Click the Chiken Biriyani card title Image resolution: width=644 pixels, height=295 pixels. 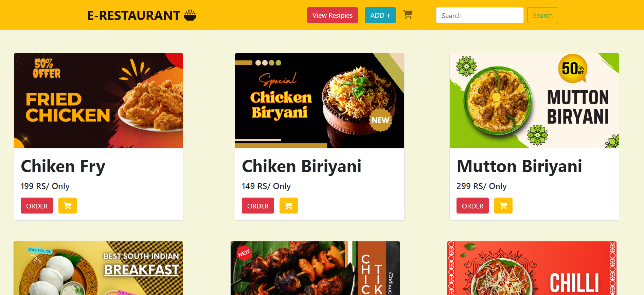(x=302, y=166)
